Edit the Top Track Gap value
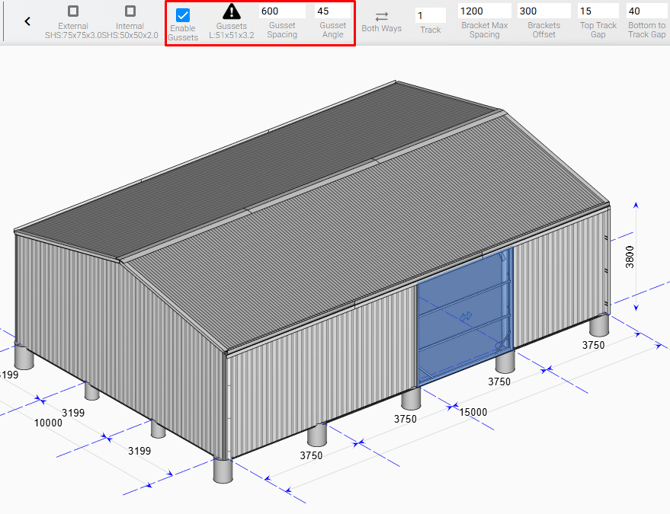670x514 pixels. coord(598,11)
